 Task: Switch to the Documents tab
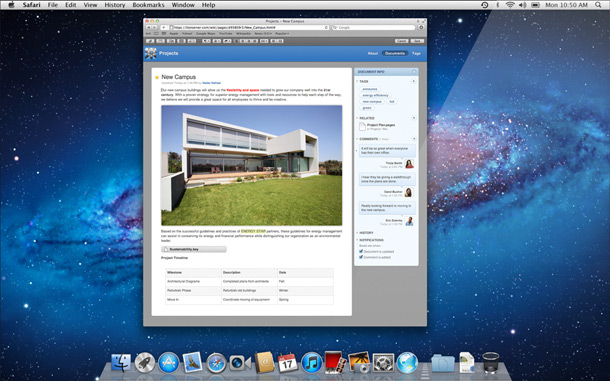click(395, 53)
